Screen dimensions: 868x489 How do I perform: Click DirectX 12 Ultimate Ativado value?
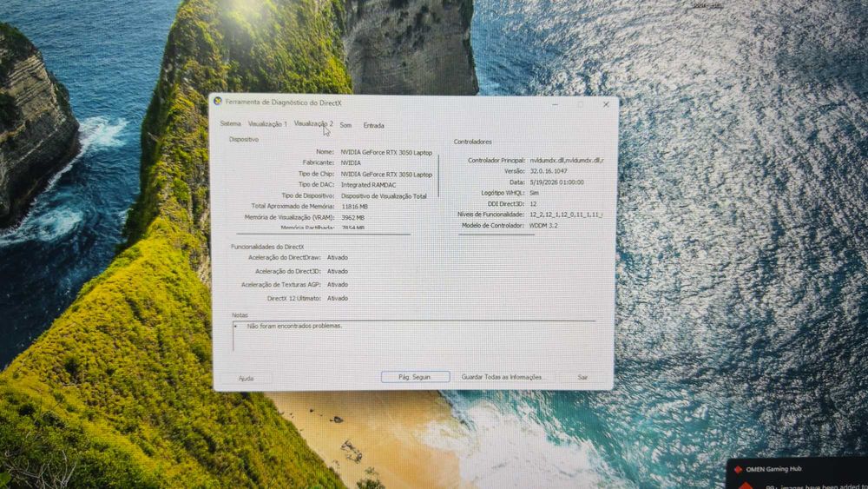(x=337, y=299)
